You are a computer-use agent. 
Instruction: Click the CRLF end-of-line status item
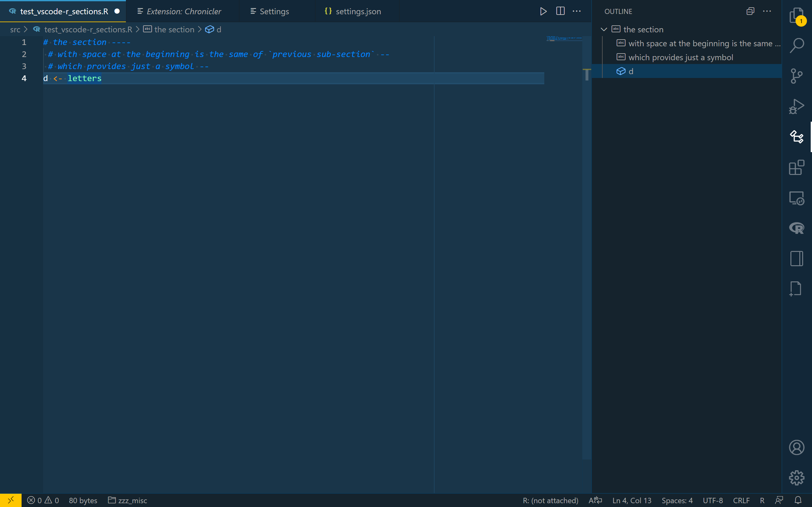coord(741,500)
